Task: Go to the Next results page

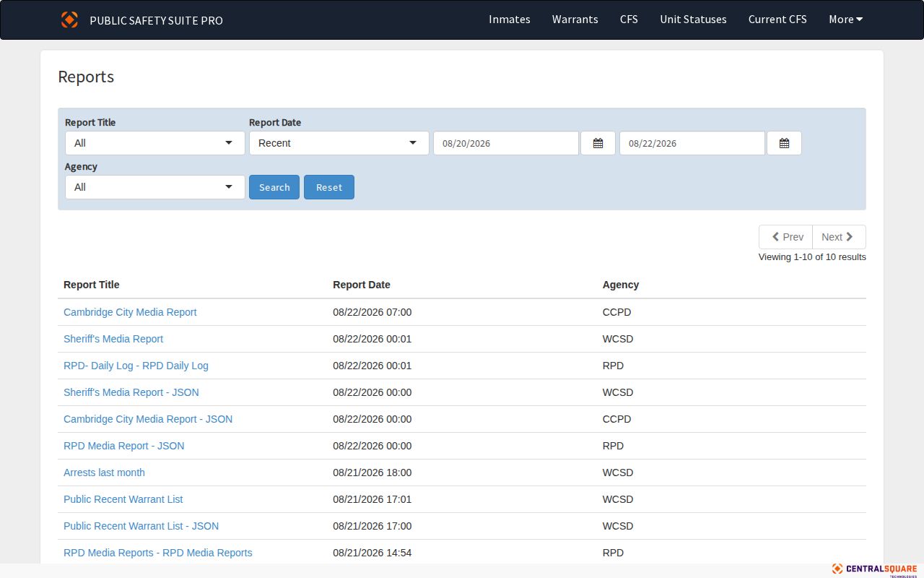Action: [x=839, y=237]
